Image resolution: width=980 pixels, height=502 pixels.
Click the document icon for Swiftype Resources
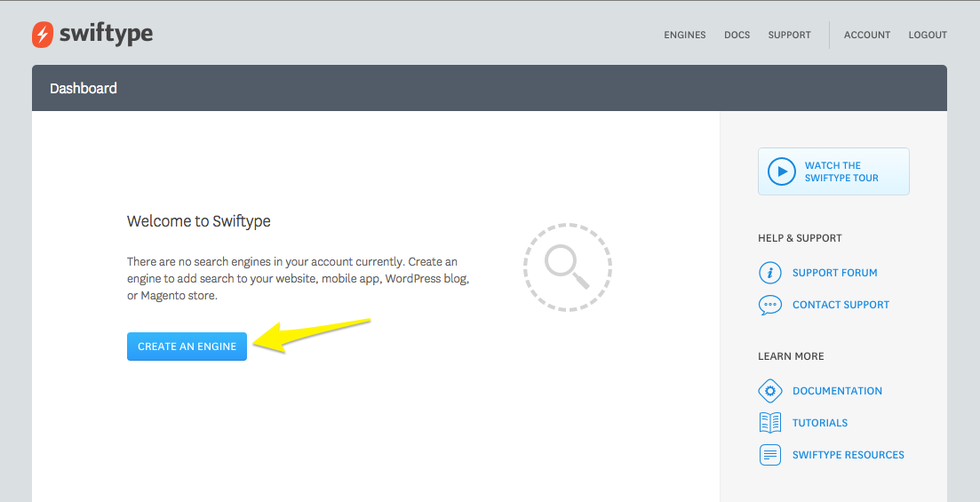(x=769, y=455)
